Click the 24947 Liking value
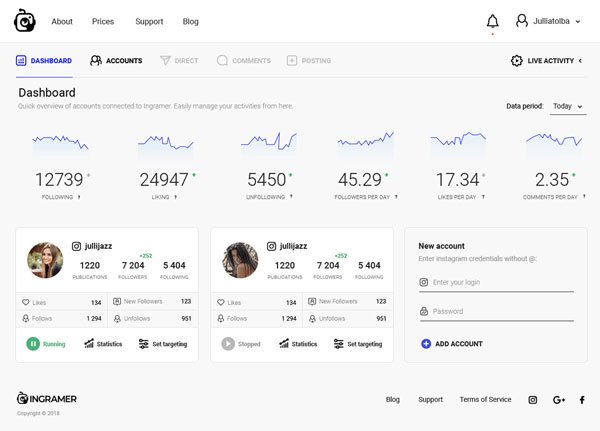600x431 pixels. 164,180
